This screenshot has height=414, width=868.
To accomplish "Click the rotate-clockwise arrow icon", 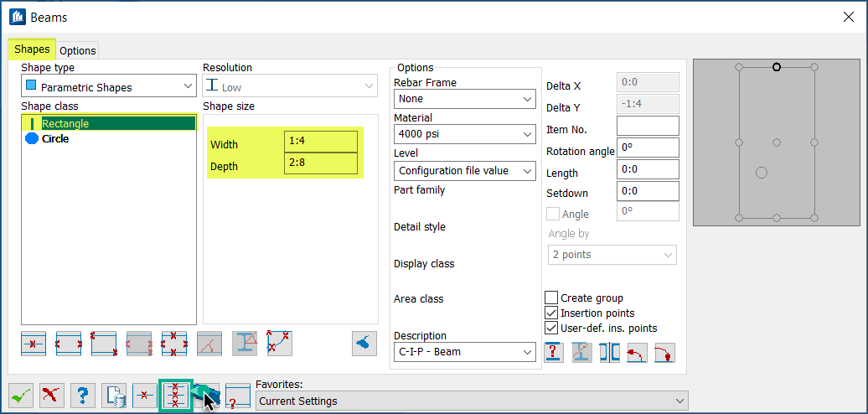I will click(x=665, y=353).
